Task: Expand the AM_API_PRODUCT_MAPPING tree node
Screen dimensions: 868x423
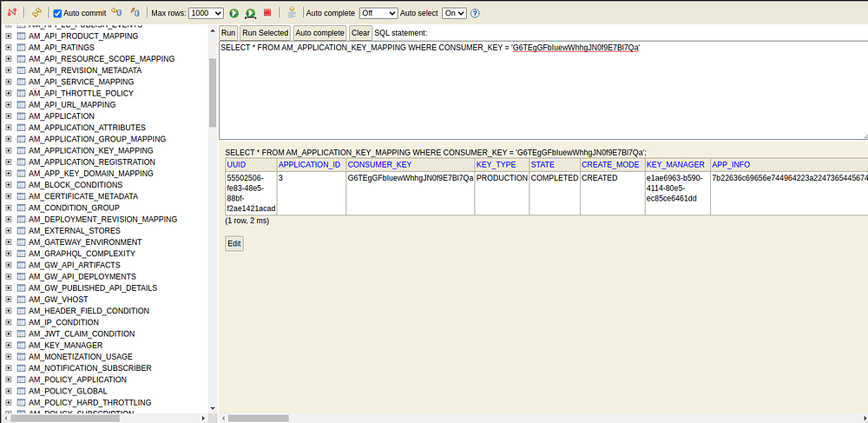Action: click(x=9, y=36)
